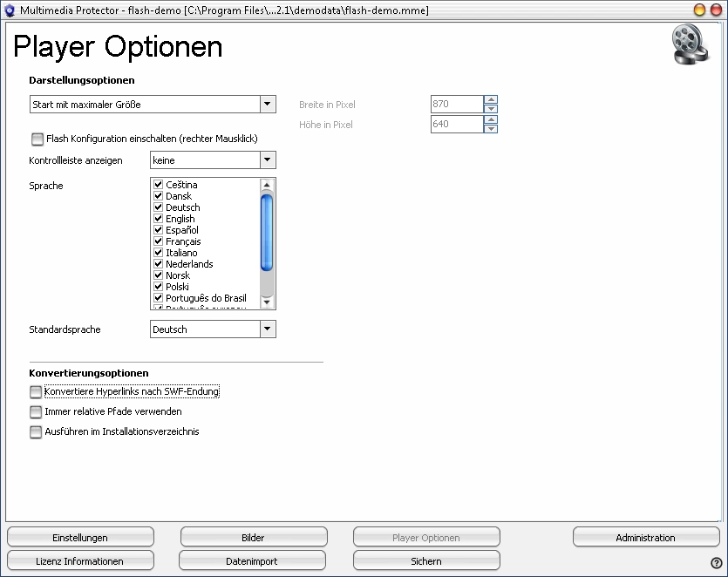The height and width of the screenshot is (577, 728).
Task: Enable Flash Konfiguration einschalten checkbox
Action: pos(37,139)
